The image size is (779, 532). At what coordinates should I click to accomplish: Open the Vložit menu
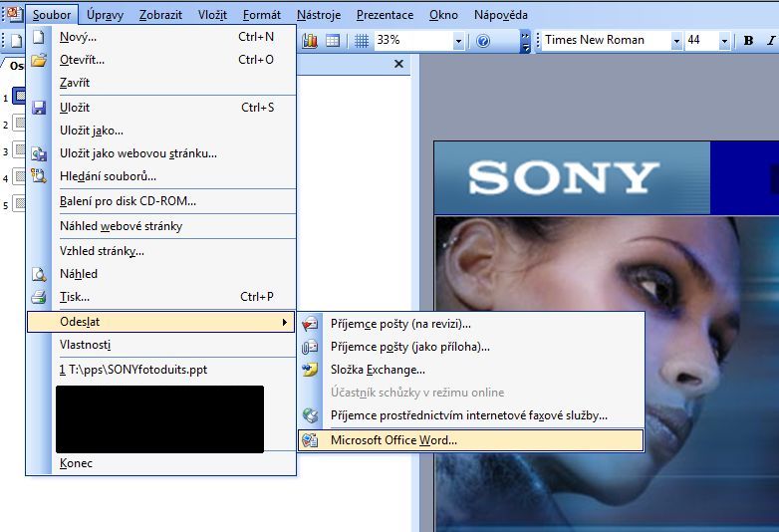click(212, 15)
